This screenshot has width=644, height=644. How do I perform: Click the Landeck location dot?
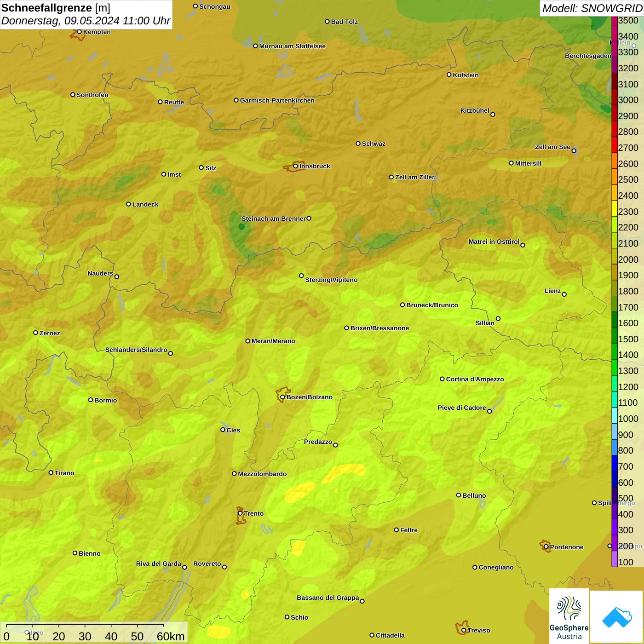click(x=128, y=204)
